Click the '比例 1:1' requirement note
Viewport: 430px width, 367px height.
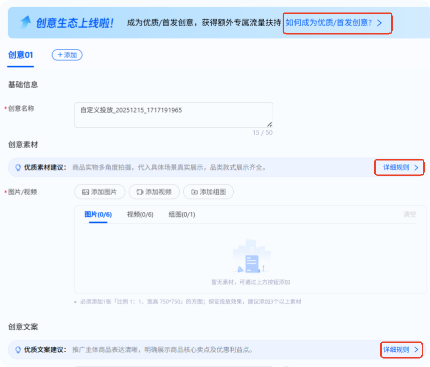[x=191, y=302]
